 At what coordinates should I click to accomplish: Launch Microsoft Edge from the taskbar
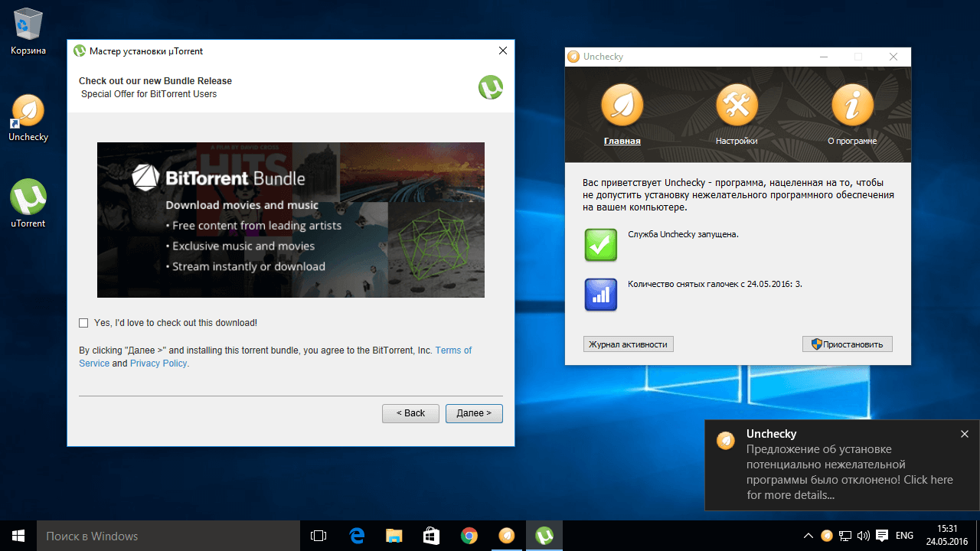click(x=357, y=536)
